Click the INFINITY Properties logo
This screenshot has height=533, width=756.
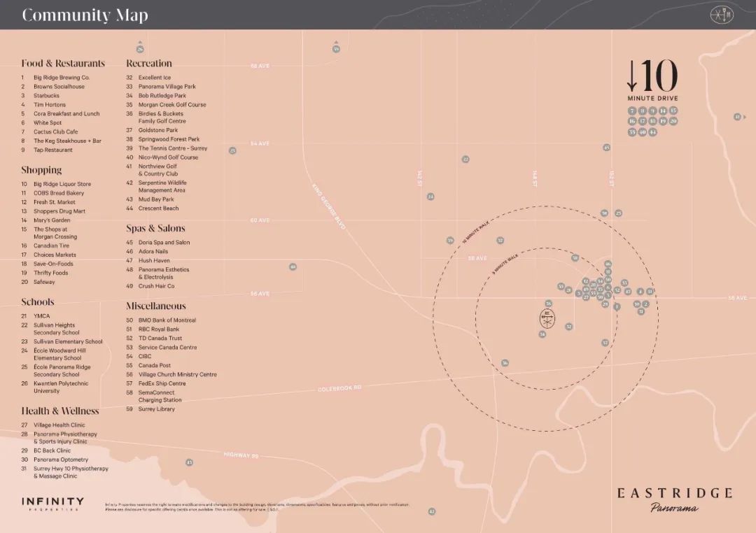(x=53, y=504)
